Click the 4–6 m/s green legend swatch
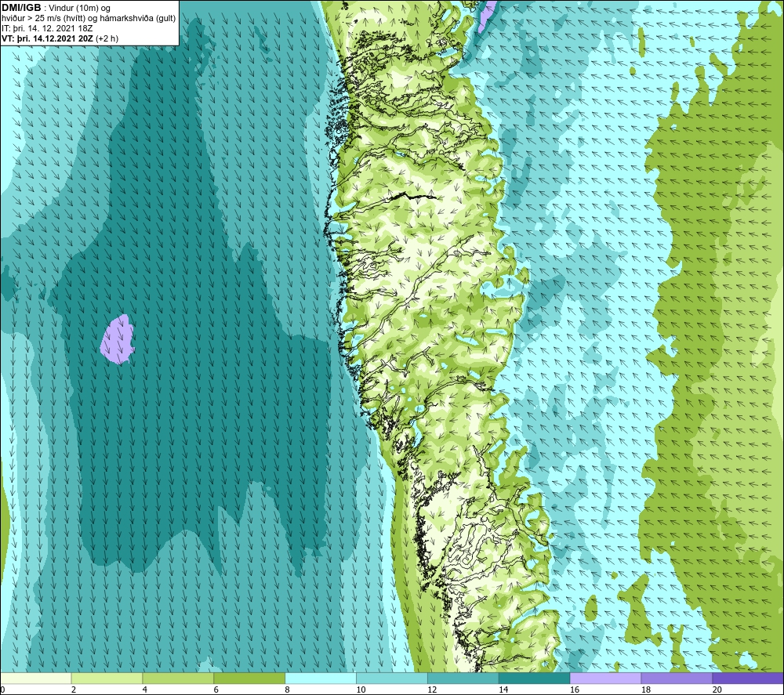 pyautogui.click(x=178, y=678)
